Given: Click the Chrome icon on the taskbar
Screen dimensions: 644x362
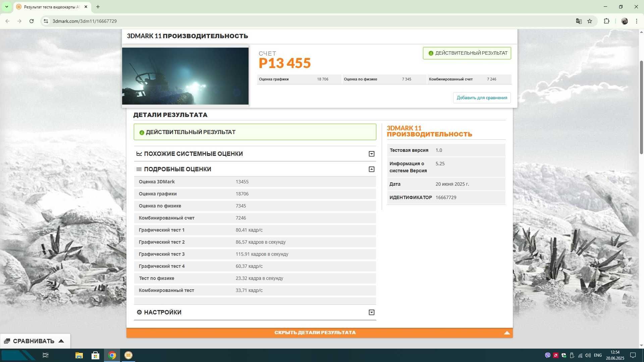Looking at the screenshot, I should 112,355.
